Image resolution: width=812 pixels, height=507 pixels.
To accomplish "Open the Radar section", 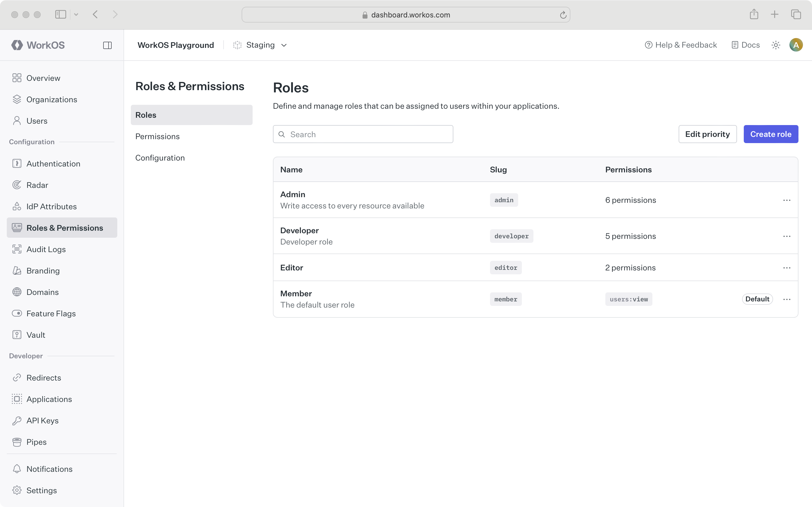I will coord(38,185).
